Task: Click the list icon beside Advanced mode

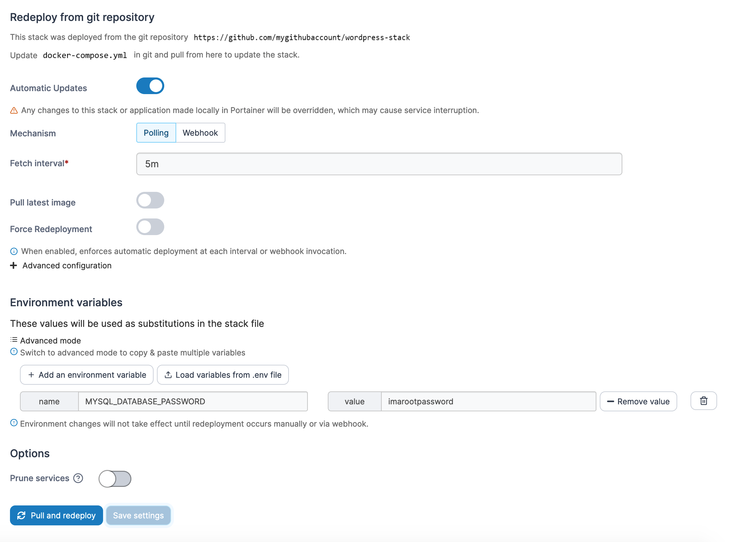Action: click(x=14, y=340)
